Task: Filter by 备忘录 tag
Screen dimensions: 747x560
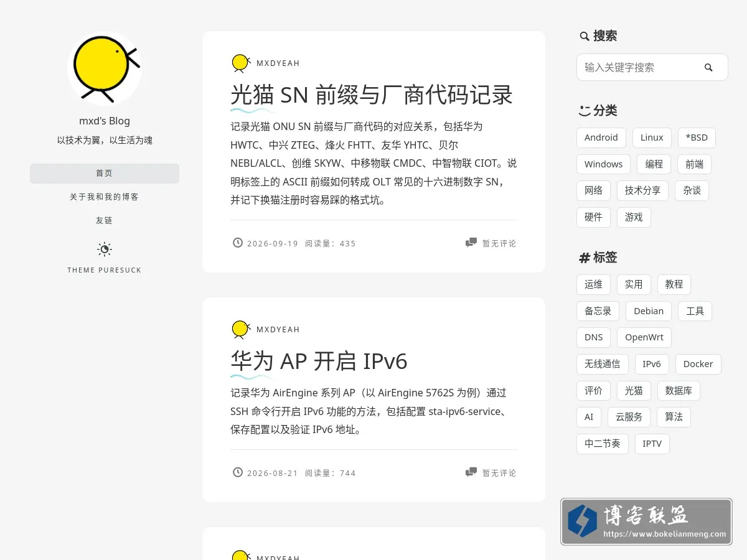Action: (598, 311)
